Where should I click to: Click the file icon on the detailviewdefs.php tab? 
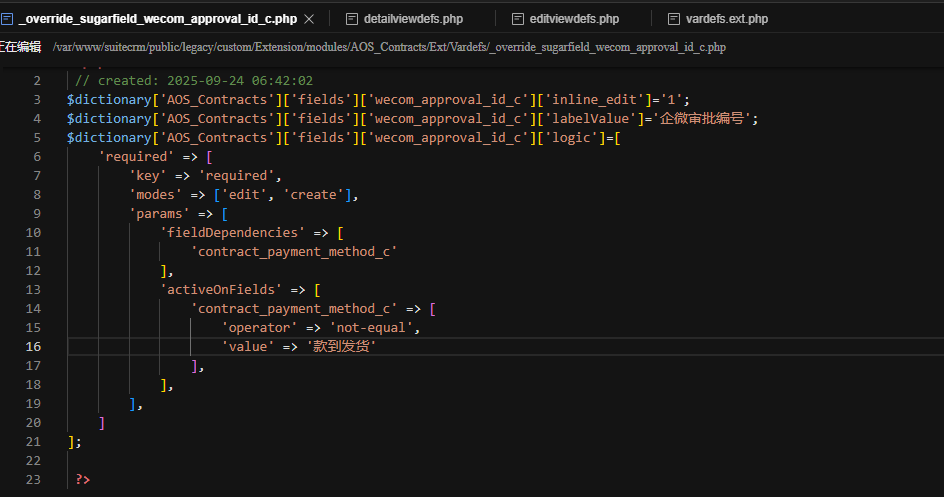tap(351, 19)
